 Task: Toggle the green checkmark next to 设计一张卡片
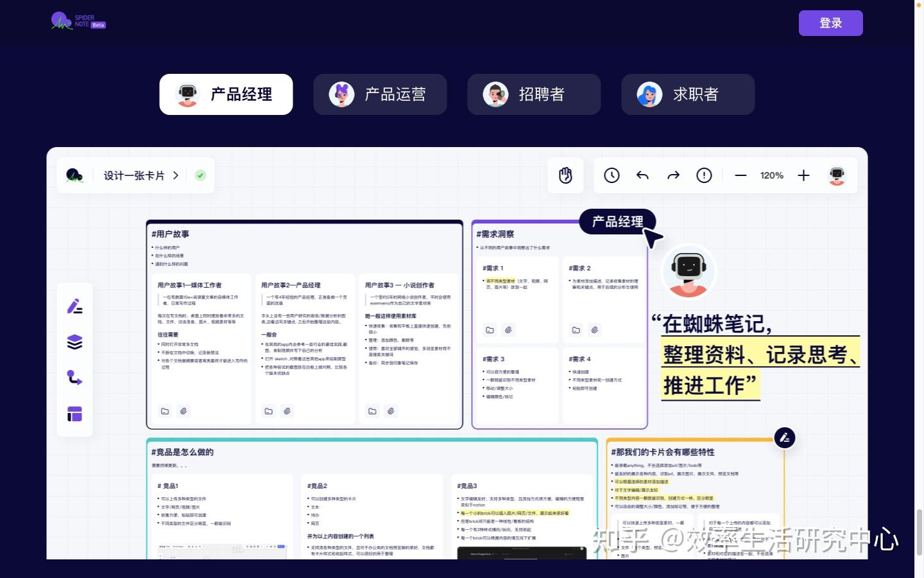point(200,175)
